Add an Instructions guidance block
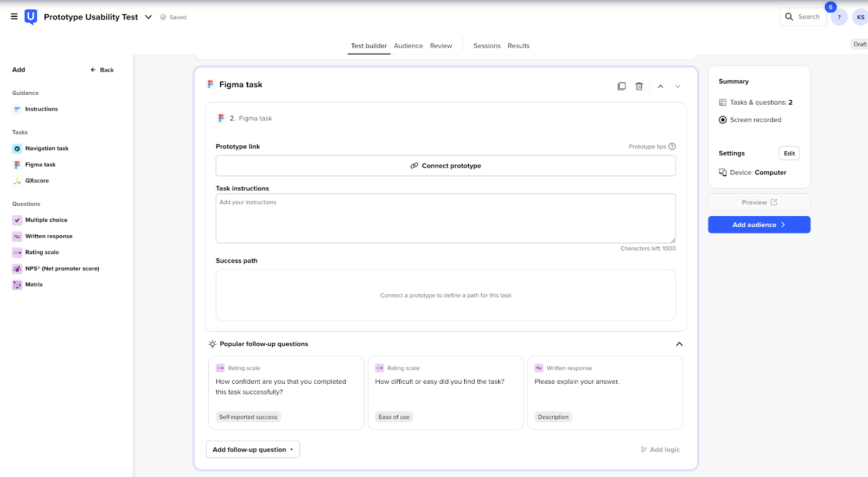 tap(36, 109)
